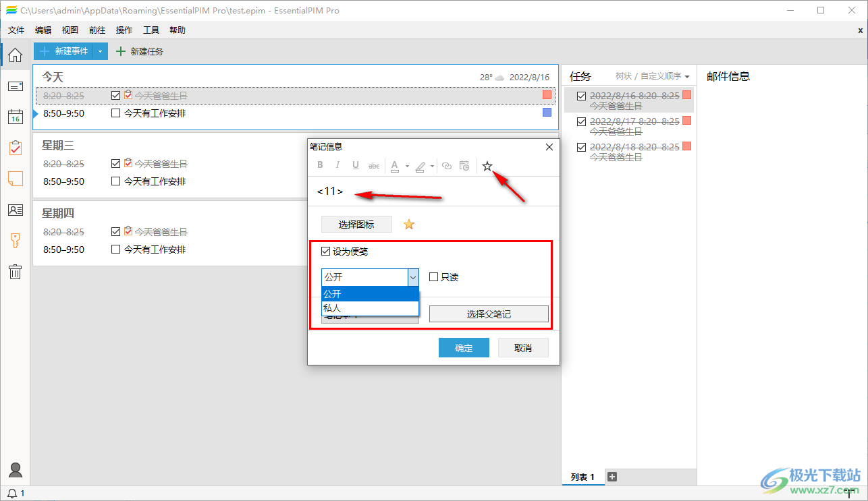Open 树状 / 自定义顺序 sort dropdown
Image resolution: width=868 pixels, height=501 pixels.
(x=652, y=76)
